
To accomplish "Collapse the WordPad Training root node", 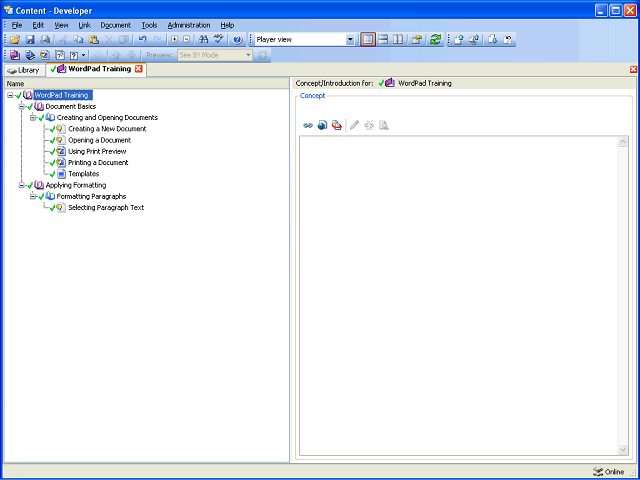I will [x=10, y=95].
